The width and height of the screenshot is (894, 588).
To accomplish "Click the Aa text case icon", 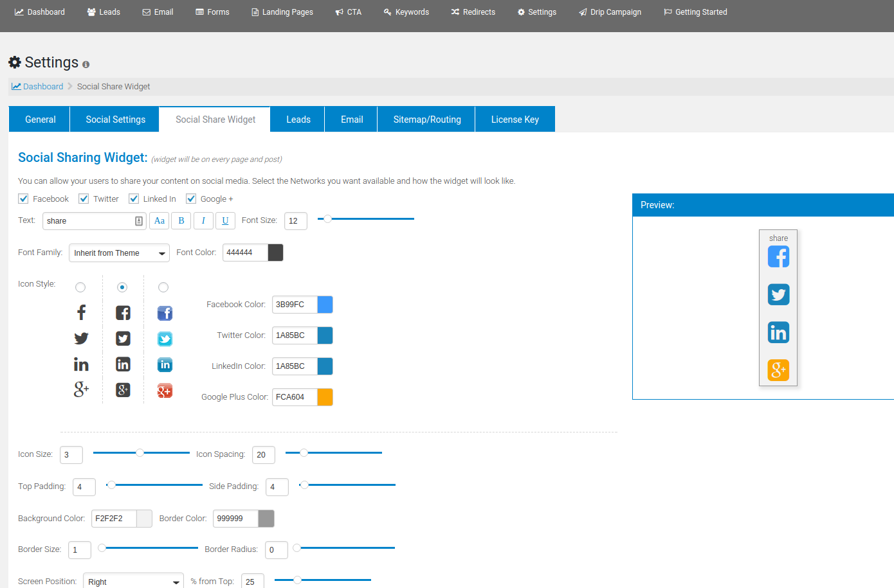I will (160, 221).
